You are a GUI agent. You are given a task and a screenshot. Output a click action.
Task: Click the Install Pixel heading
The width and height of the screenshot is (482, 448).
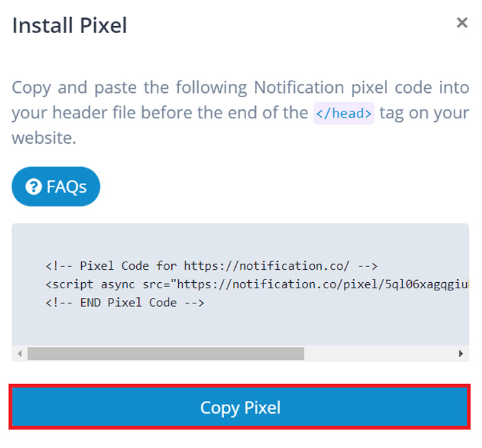(x=69, y=25)
